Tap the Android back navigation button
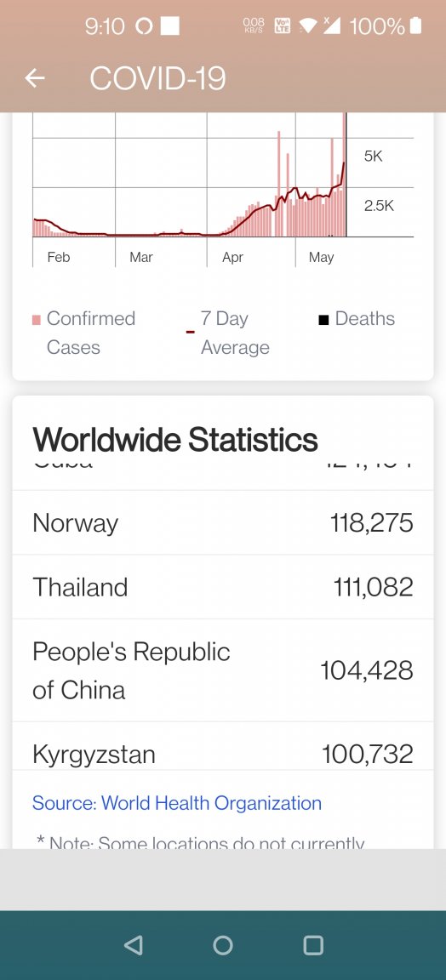446x980 pixels. click(x=134, y=945)
